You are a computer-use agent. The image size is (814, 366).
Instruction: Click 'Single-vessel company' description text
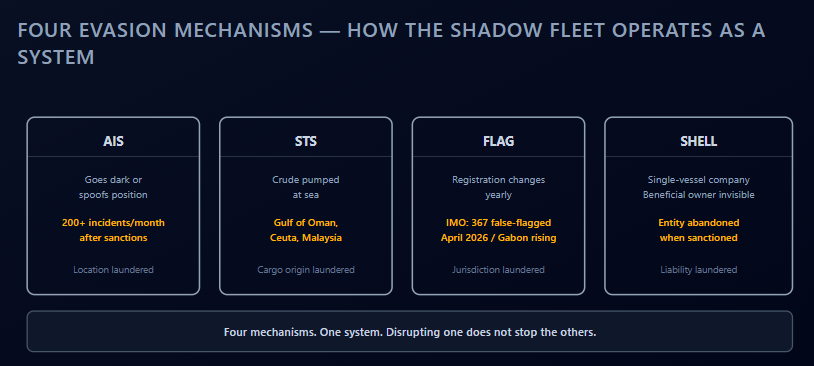698,180
